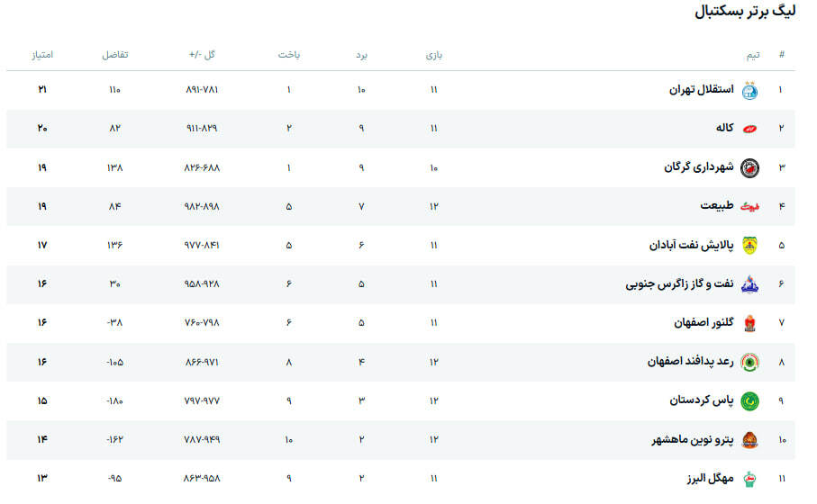Image resolution: width=817 pixels, height=504 pixels.
Task: Click the Tabiat team logo
Action: point(749,206)
